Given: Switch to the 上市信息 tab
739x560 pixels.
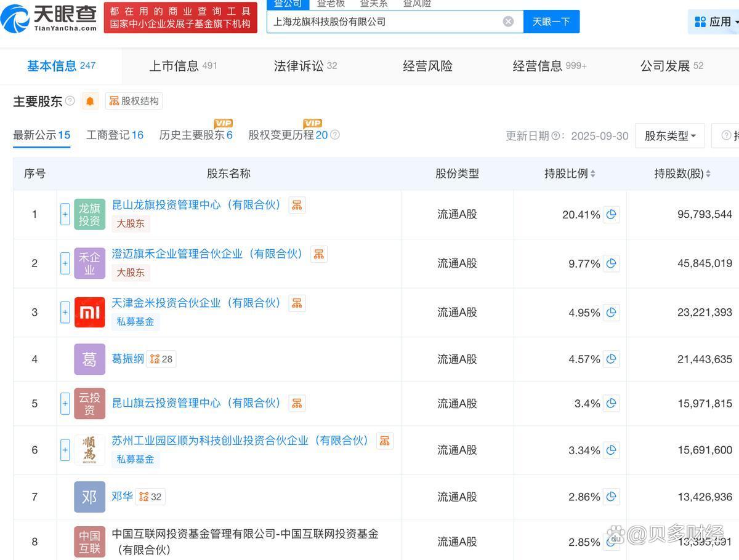Looking at the screenshot, I should click(x=184, y=66).
